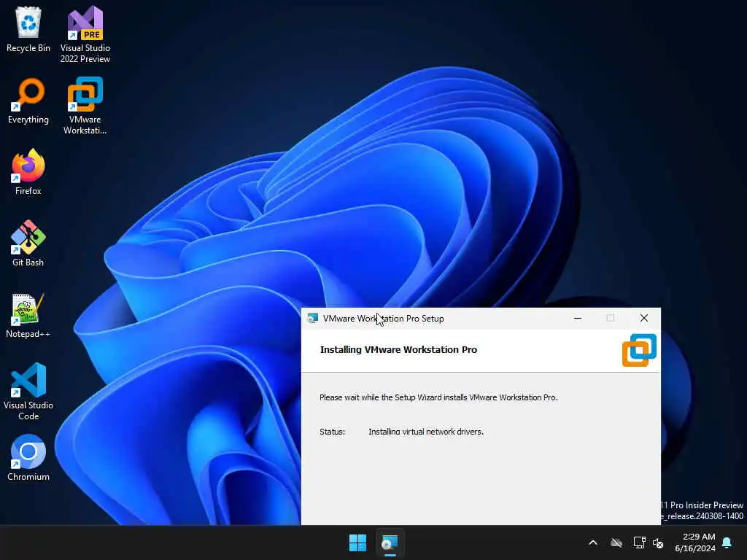
Task: Click the VMware installer taskbar button
Action: pyautogui.click(x=390, y=542)
